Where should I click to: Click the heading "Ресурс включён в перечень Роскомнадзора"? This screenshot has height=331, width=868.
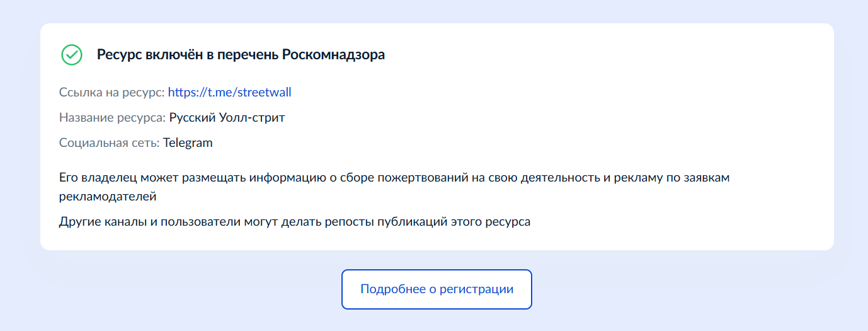pyautogui.click(x=241, y=55)
